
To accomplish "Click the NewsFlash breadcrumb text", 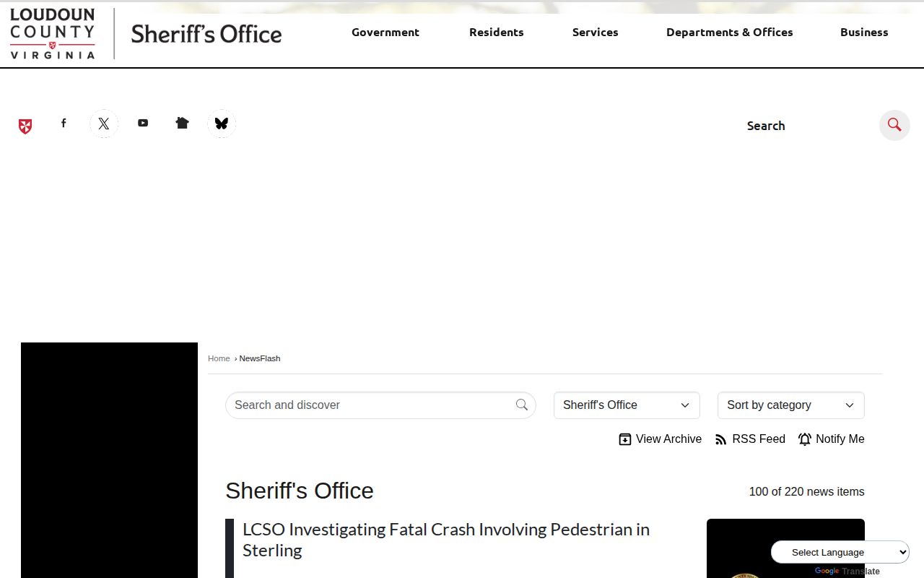I will click(x=260, y=358).
